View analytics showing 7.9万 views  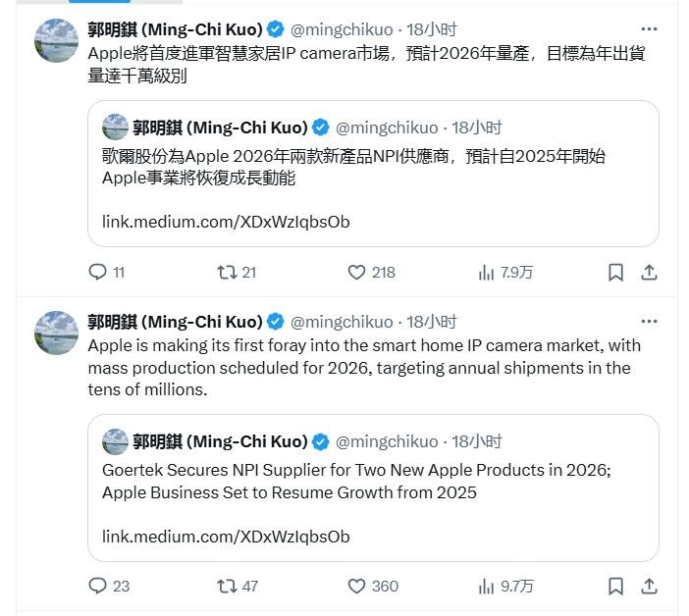pyautogui.click(x=505, y=273)
